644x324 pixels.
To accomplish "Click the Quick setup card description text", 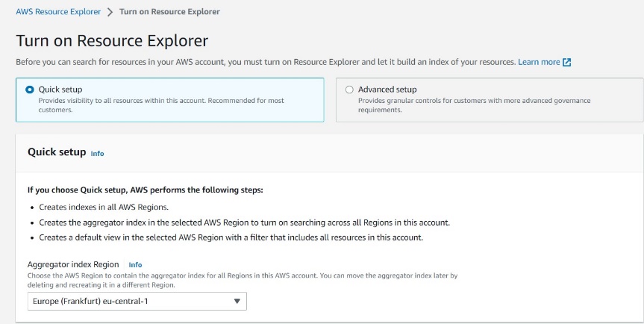I will [161, 105].
